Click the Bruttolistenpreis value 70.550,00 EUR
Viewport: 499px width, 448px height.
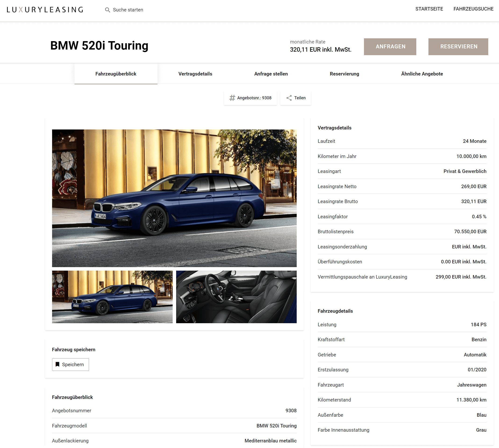[470, 232]
